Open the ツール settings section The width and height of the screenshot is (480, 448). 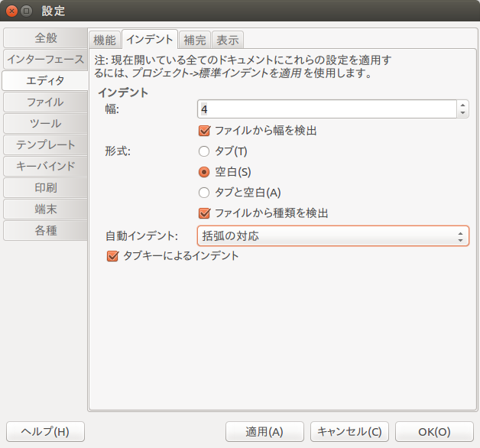(x=45, y=124)
